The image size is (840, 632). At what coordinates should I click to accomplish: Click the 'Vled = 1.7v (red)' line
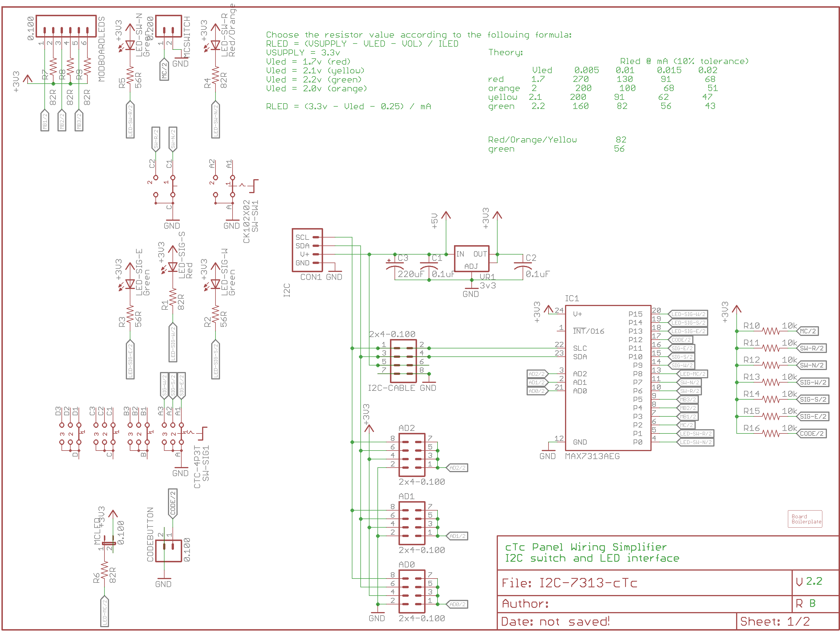pos(308,62)
